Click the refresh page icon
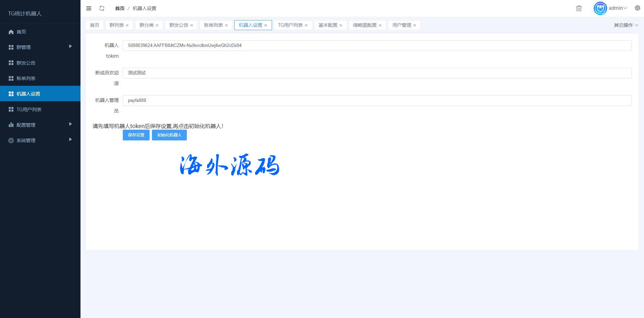 click(102, 8)
